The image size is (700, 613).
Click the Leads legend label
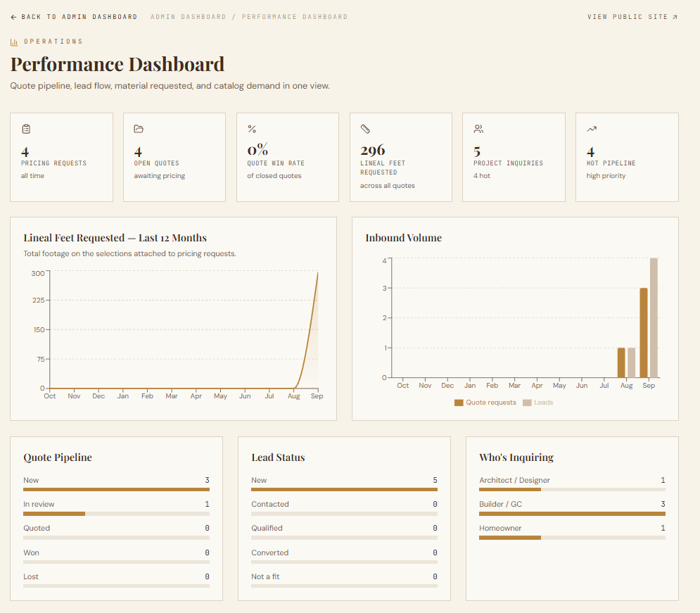(543, 403)
